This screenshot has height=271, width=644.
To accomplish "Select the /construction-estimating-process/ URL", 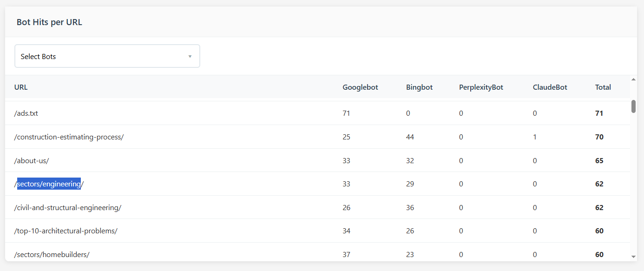I will point(69,137).
